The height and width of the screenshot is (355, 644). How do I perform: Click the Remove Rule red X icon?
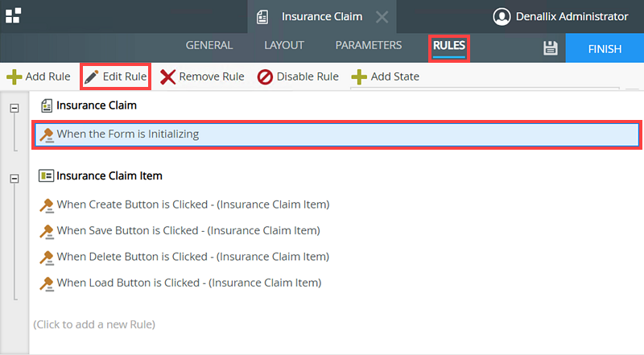point(167,77)
